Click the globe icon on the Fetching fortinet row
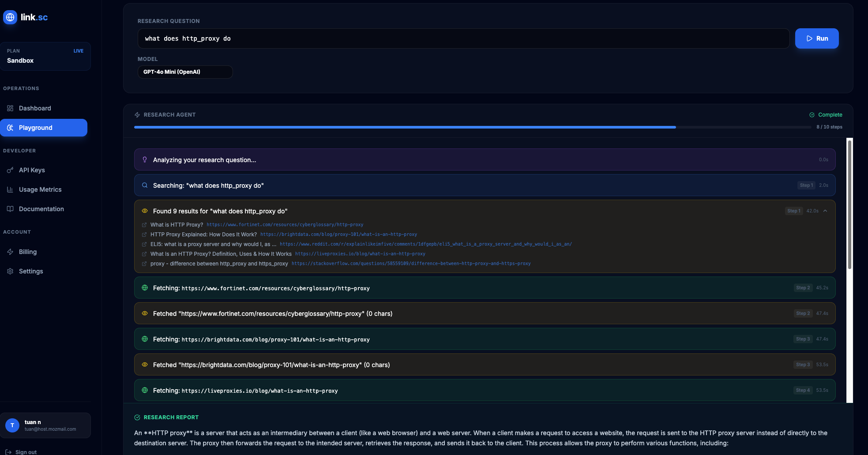868x455 pixels. pyautogui.click(x=144, y=288)
